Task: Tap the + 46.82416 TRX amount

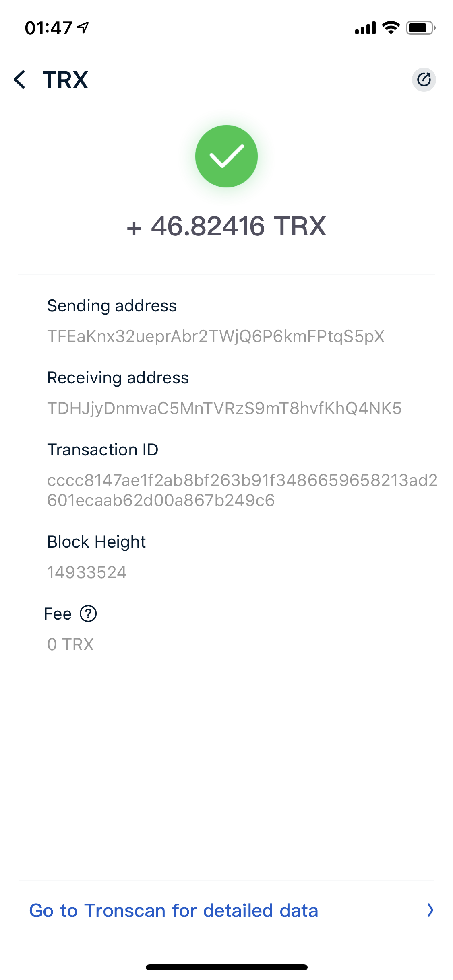Action: (x=226, y=226)
